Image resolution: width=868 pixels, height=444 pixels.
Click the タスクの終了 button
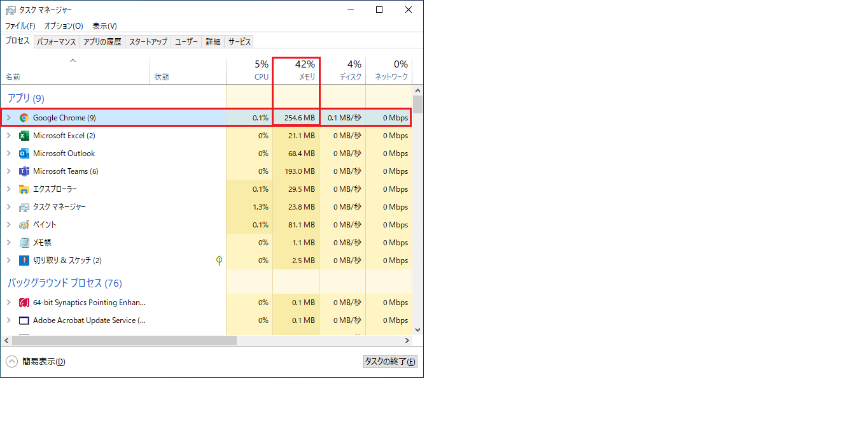pos(390,362)
